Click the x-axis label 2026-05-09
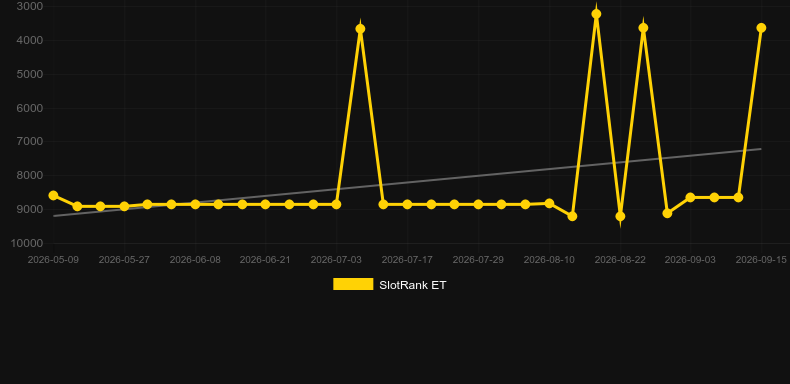Image resolution: width=790 pixels, height=384 pixels. pyautogui.click(x=53, y=260)
